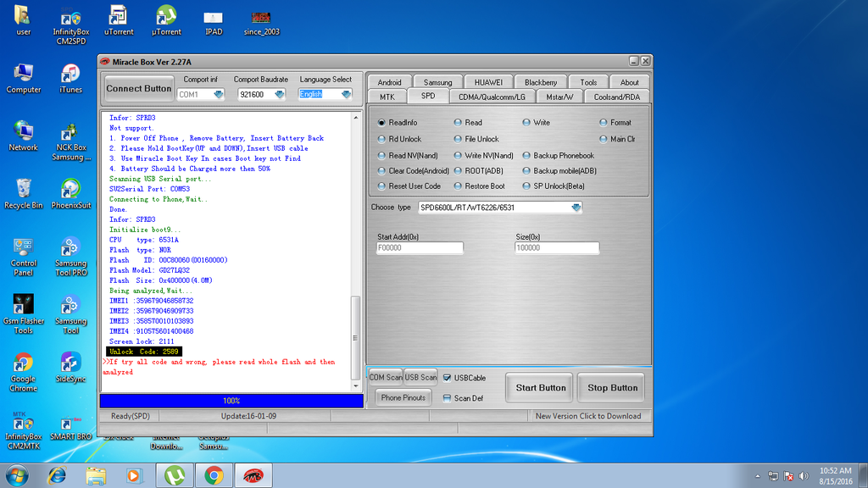The height and width of the screenshot is (488, 868).
Task: Click the 100% blue progress bar
Action: [231, 401]
